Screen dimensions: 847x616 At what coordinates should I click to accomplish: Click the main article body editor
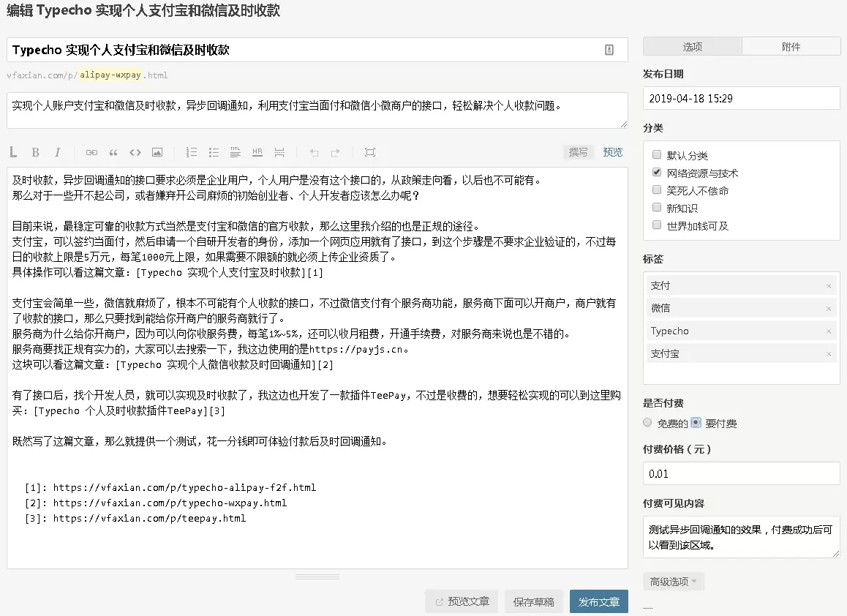[317, 367]
